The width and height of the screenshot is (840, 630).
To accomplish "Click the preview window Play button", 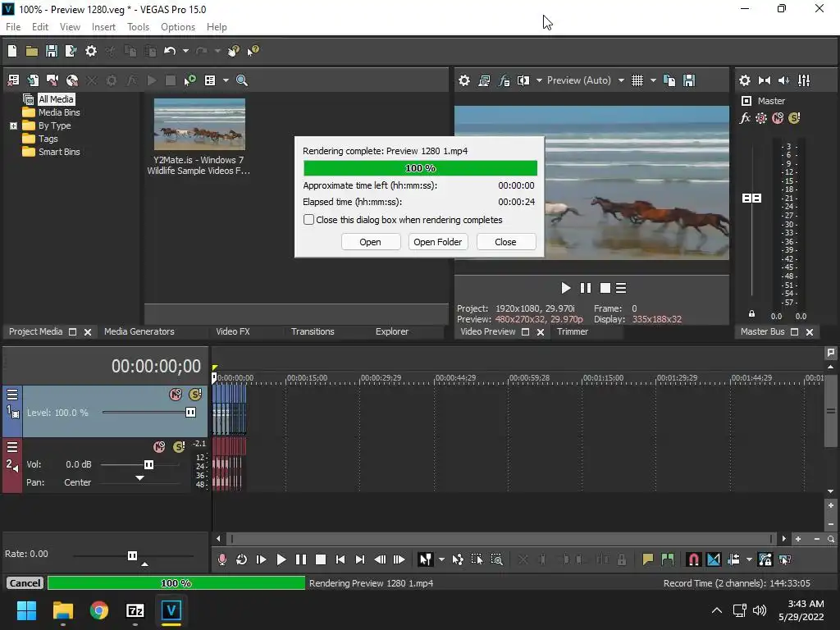I will point(565,288).
